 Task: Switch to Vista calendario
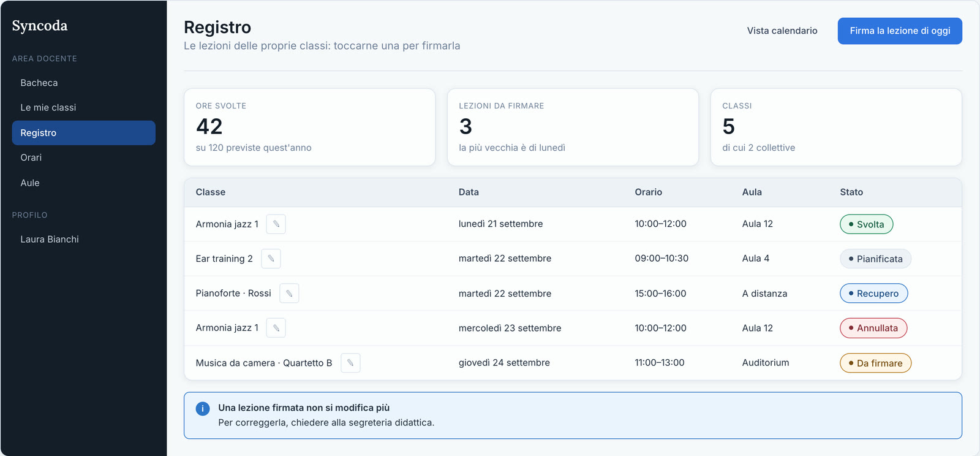click(x=782, y=31)
